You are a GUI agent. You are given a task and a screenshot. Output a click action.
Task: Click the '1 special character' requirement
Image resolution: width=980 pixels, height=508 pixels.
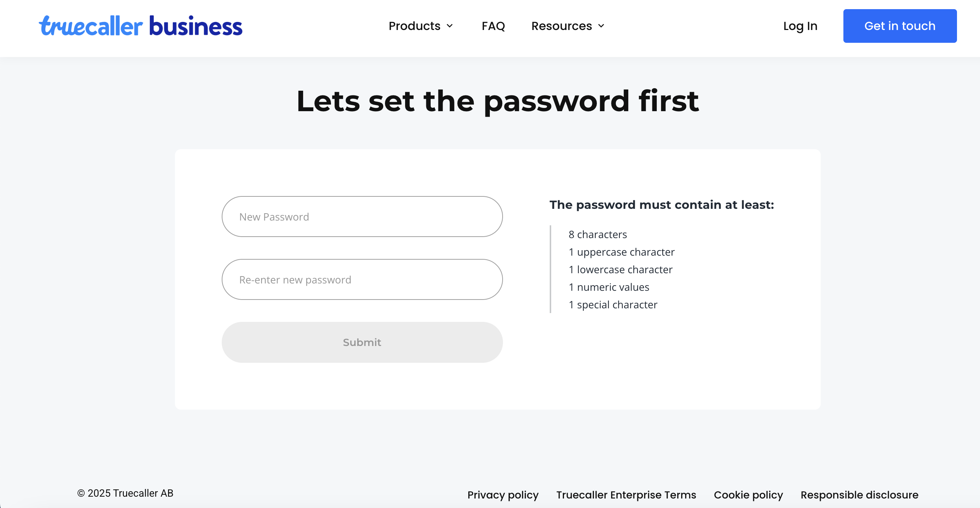click(613, 305)
